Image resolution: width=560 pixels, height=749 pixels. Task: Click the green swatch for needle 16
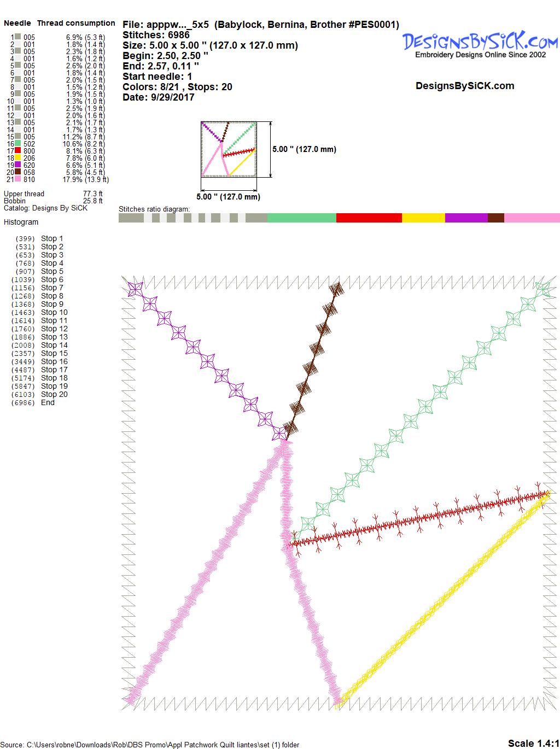point(18,144)
